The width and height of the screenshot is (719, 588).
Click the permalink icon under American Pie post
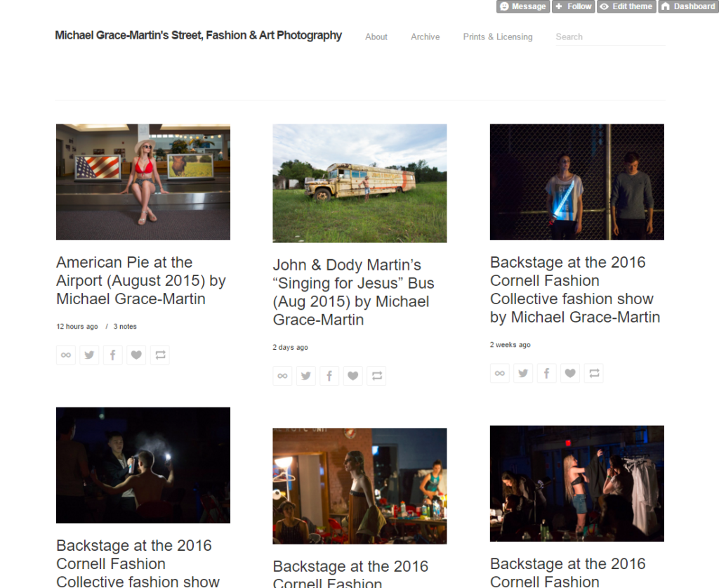[x=66, y=355]
